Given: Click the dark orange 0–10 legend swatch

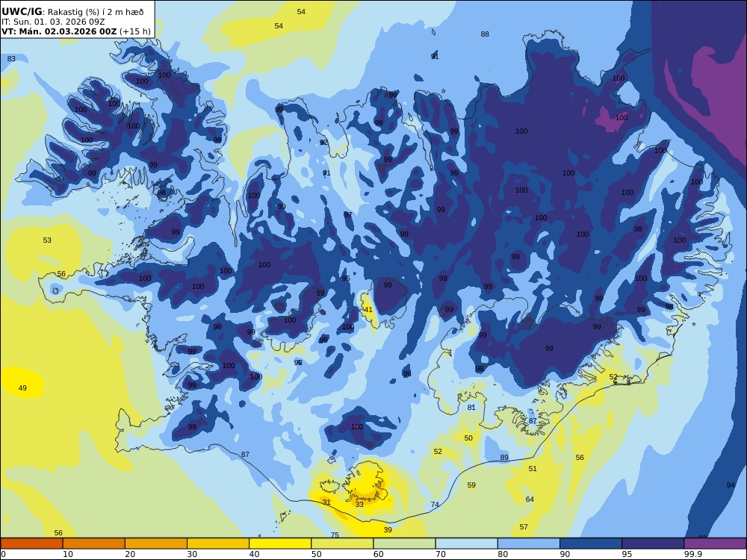Looking at the screenshot, I should 31,544.
